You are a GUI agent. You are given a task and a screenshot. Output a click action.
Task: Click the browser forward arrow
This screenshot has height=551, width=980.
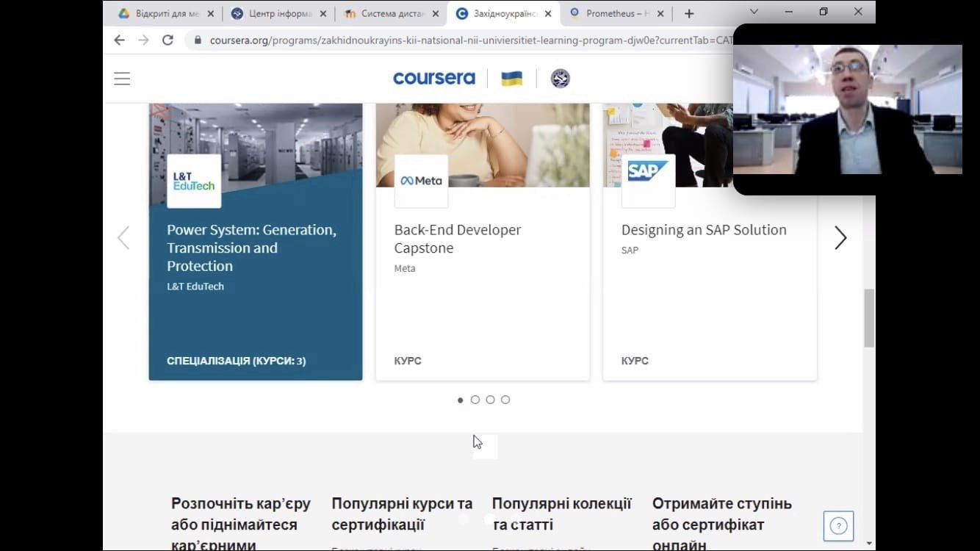tap(144, 40)
